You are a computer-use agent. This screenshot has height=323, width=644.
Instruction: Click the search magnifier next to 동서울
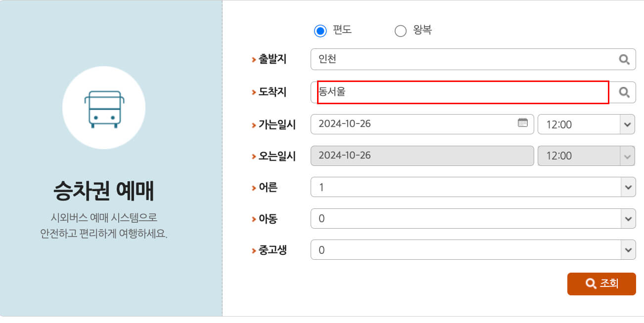tap(623, 92)
